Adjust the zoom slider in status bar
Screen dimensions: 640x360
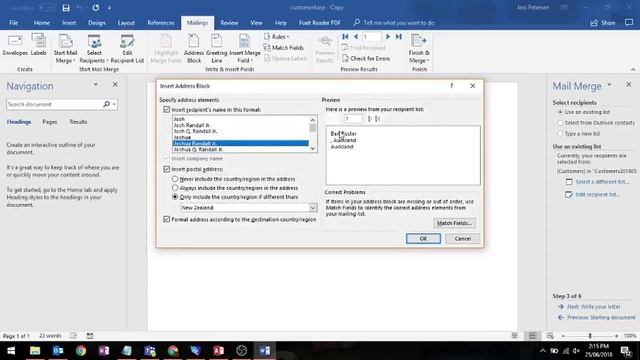(590, 336)
